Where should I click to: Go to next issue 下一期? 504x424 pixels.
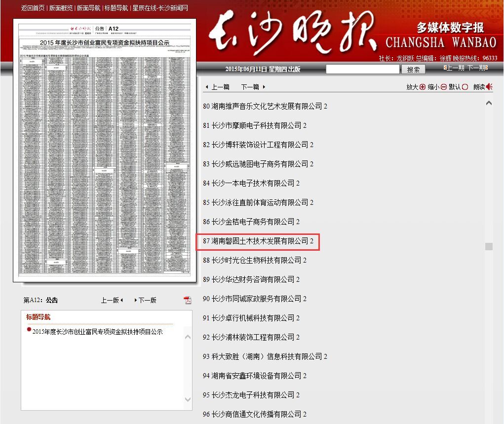(478, 68)
